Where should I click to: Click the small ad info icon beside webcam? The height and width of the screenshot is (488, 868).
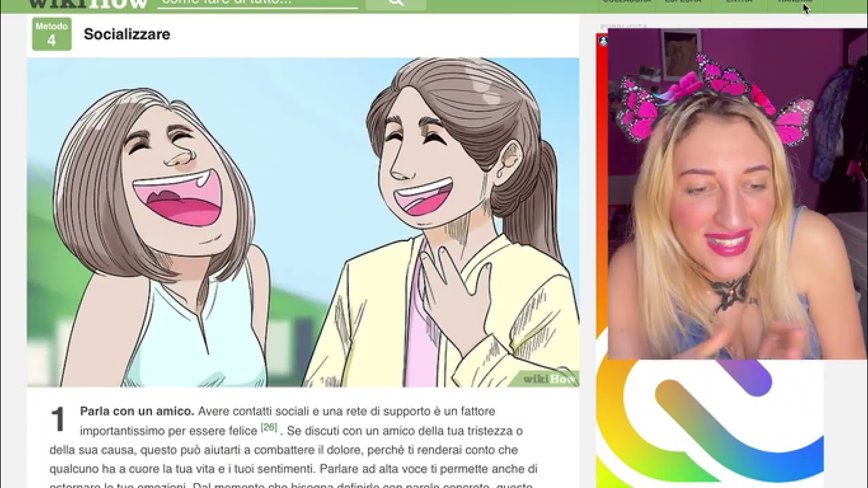[602, 41]
